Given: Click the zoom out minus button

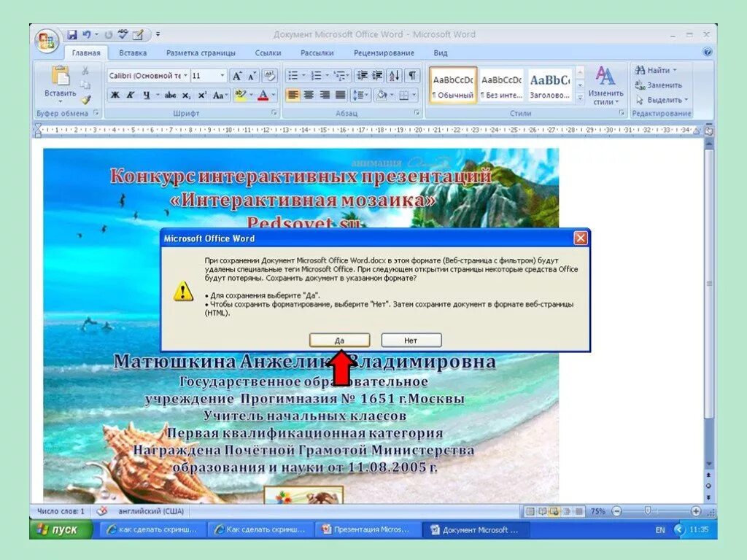Looking at the screenshot, I should pyautogui.click(x=617, y=511).
